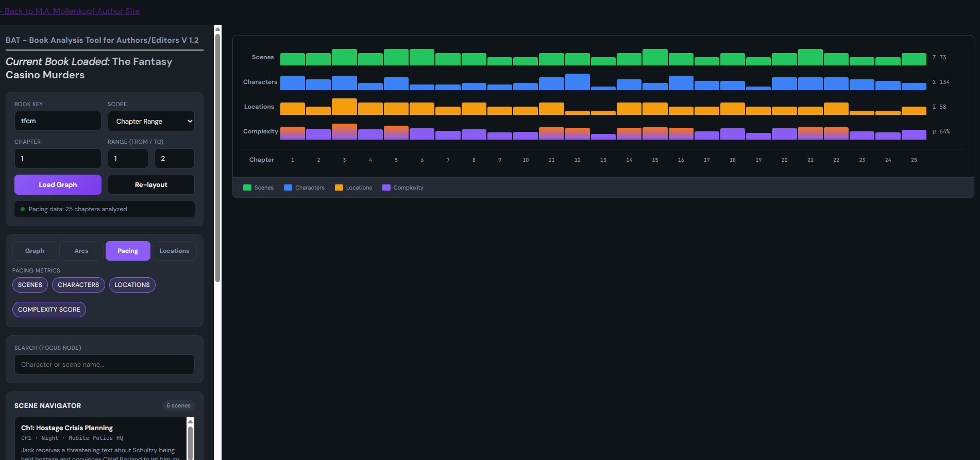Toggle the CHARACTERS pacing metric pill
This screenshot has width=980, height=460.
coord(78,285)
